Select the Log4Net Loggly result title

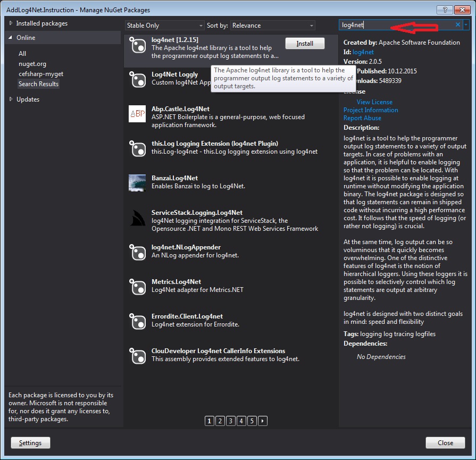pyautogui.click(x=174, y=74)
